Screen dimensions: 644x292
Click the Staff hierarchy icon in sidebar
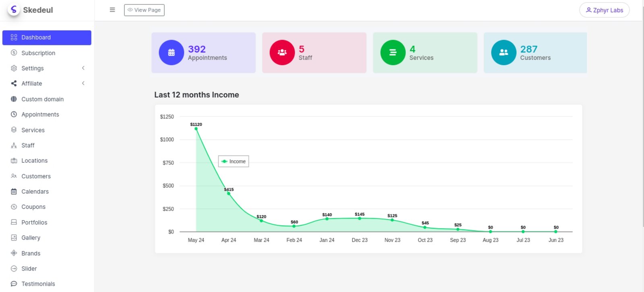[14, 145]
